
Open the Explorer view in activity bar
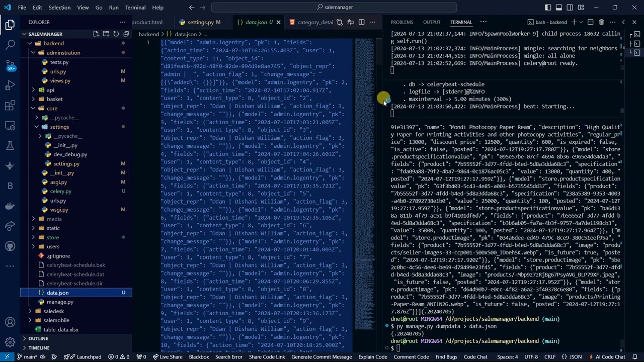[10, 25]
